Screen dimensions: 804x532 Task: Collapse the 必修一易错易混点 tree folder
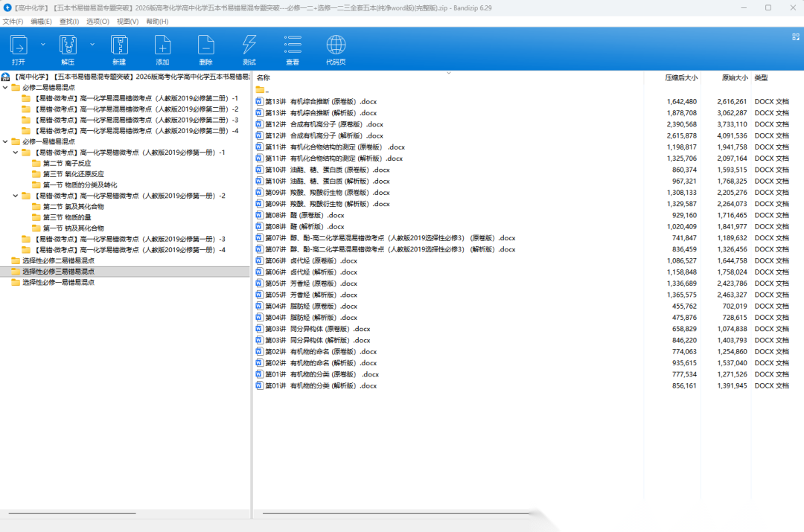5,141
